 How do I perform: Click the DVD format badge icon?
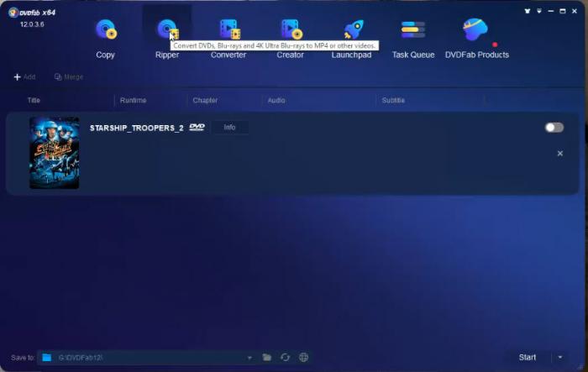pos(197,127)
